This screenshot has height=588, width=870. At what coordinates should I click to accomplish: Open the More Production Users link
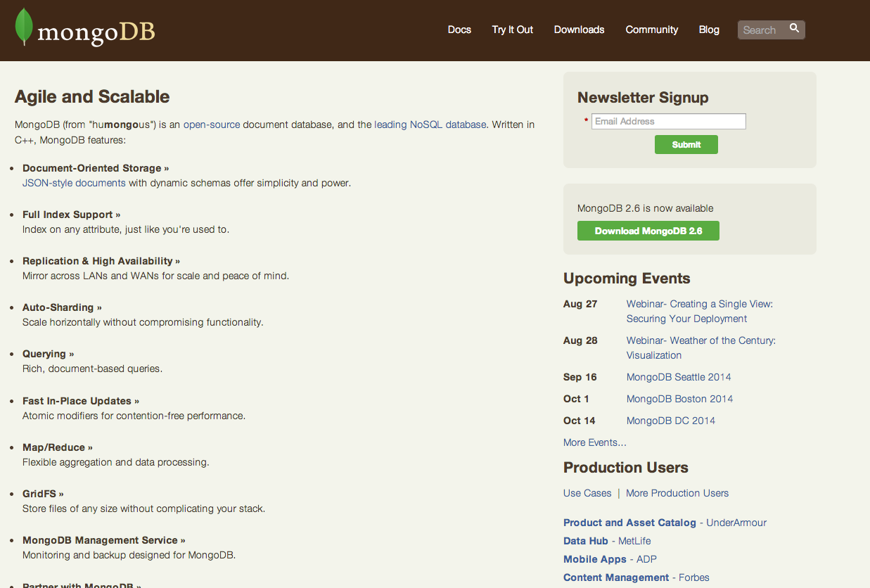coord(677,493)
